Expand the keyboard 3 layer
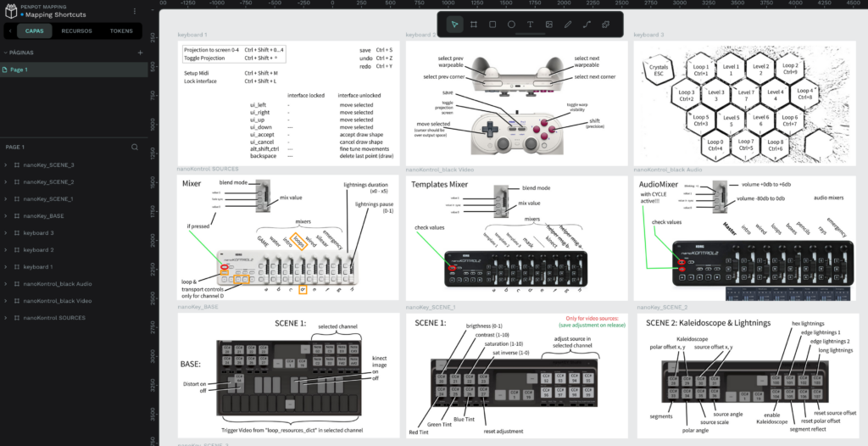Viewport: 868px width, 446px height. 7,232
